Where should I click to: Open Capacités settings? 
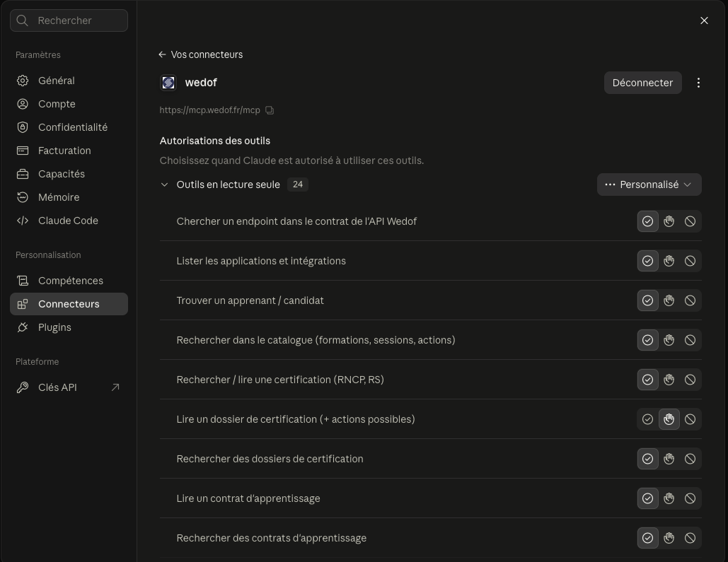click(x=69, y=174)
